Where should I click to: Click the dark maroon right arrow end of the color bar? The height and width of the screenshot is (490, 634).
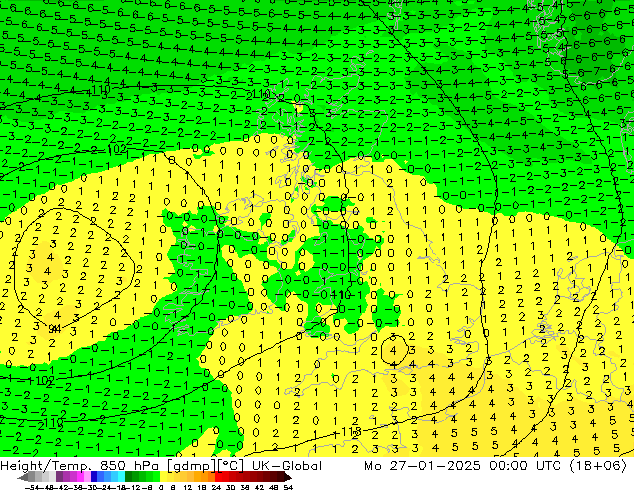287,477
